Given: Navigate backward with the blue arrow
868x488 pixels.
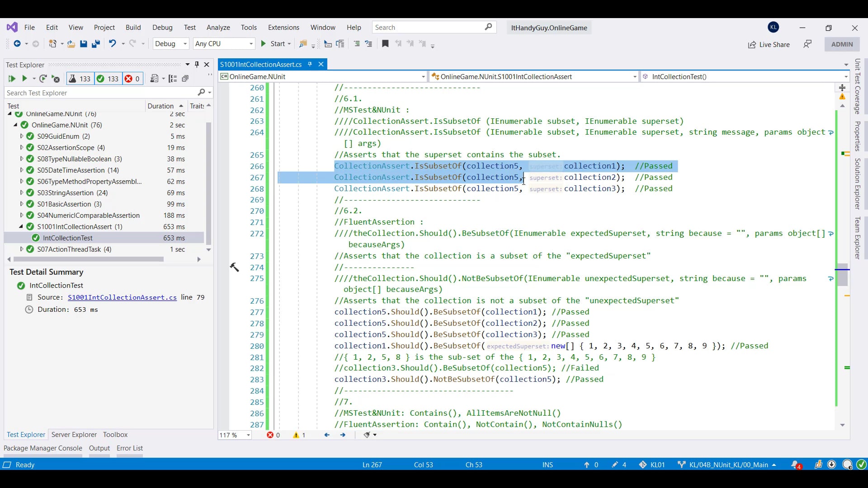Looking at the screenshot, I should pyautogui.click(x=17, y=44).
